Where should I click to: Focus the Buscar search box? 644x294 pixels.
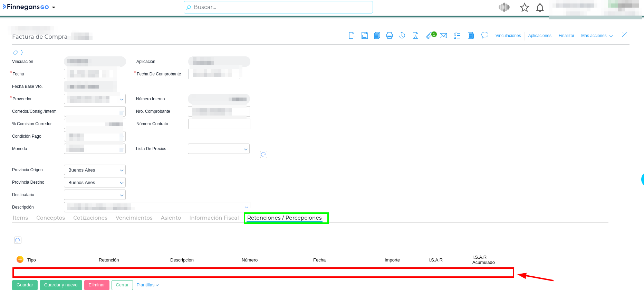(278, 7)
